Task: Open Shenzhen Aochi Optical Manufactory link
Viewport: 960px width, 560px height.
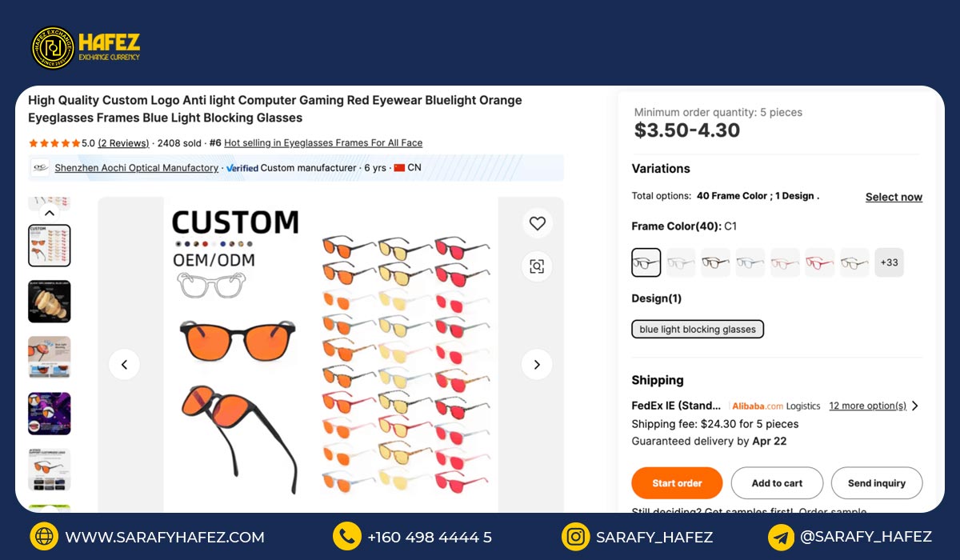Action: click(x=136, y=168)
